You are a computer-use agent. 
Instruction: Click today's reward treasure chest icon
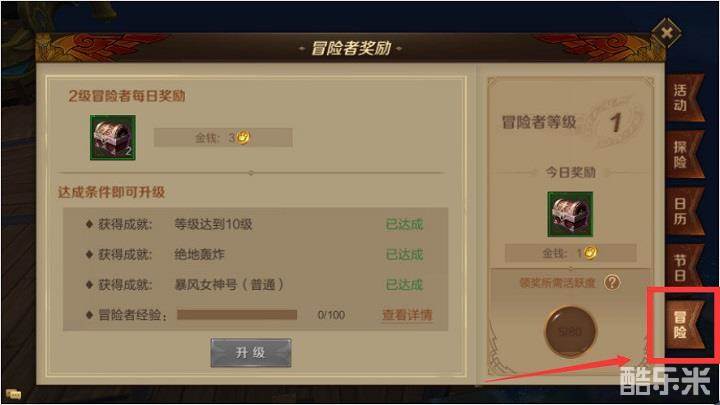[x=570, y=214]
